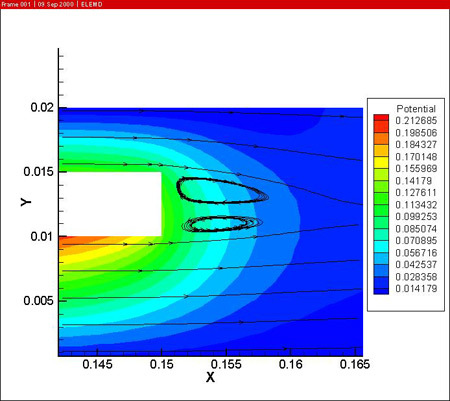The image size is (450, 401).
Task: Click the X axis title
Action: pos(210,378)
